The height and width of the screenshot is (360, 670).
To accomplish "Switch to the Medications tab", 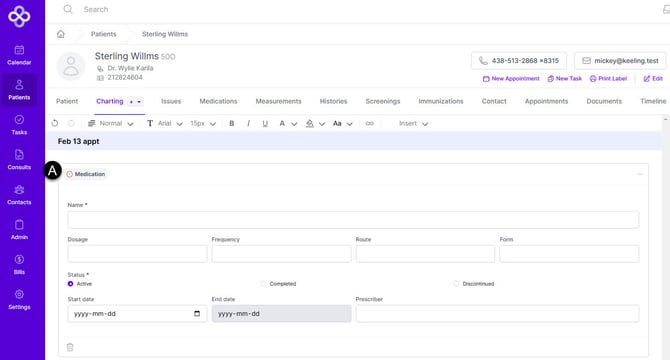I will pos(218,101).
